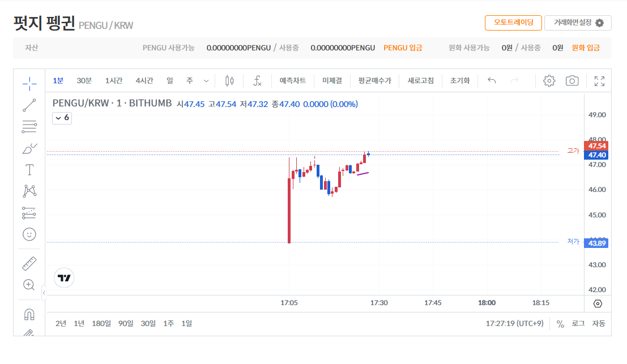Open 거래화면 설정 settings
Screen dimensions: 627x364
coord(578,23)
